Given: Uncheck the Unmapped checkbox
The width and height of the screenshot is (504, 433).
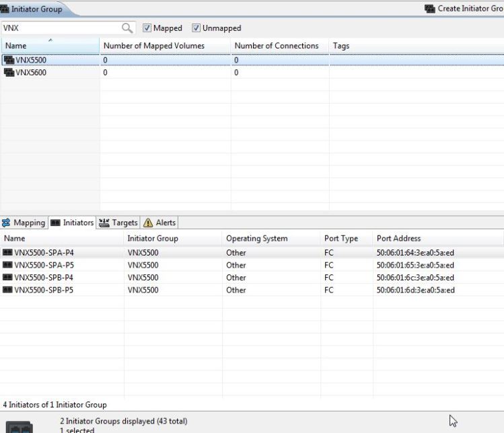Looking at the screenshot, I should pyautogui.click(x=196, y=28).
